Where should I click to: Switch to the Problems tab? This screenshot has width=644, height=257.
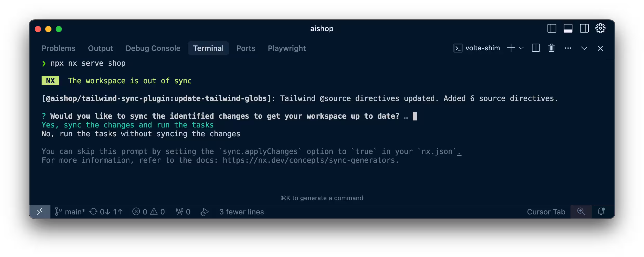(x=58, y=48)
